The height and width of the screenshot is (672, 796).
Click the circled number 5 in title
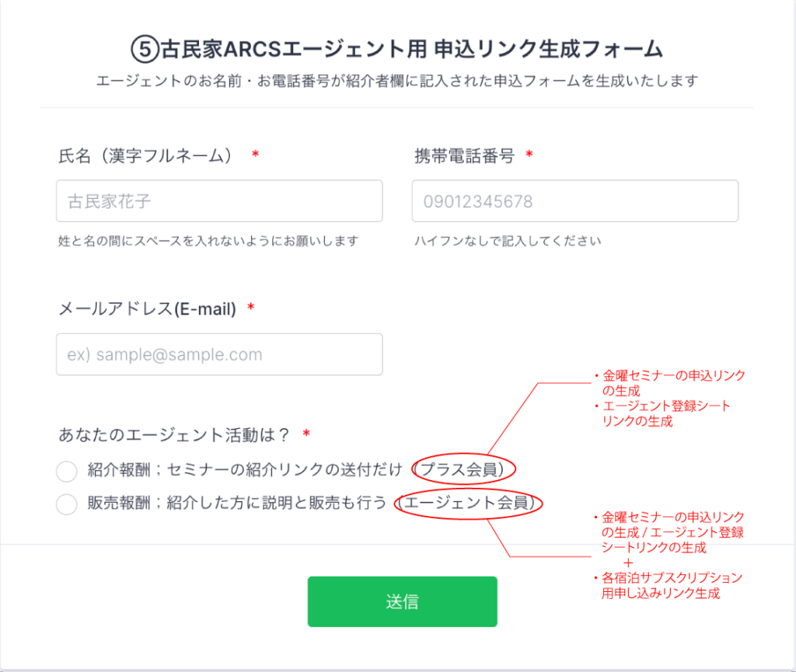145,50
